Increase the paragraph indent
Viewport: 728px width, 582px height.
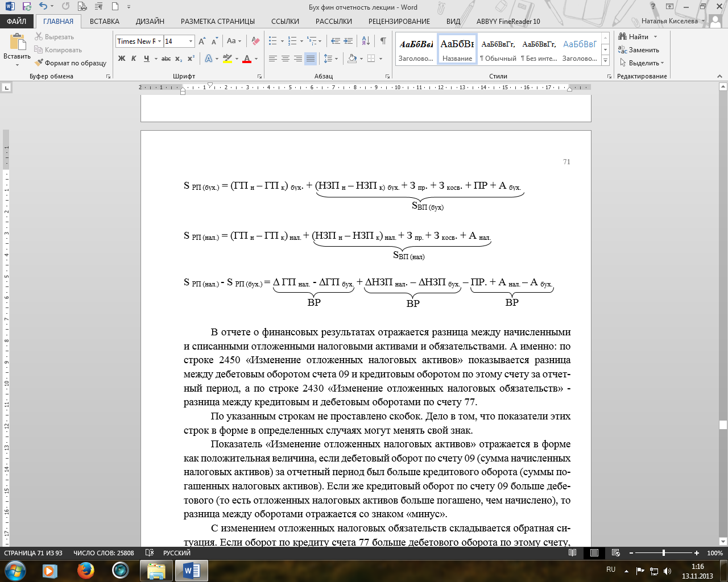pos(348,41)
